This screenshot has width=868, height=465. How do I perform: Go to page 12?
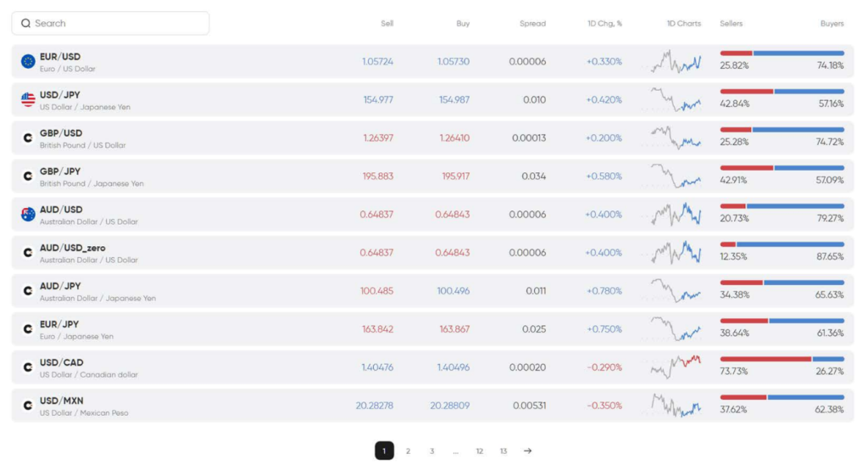479,451
